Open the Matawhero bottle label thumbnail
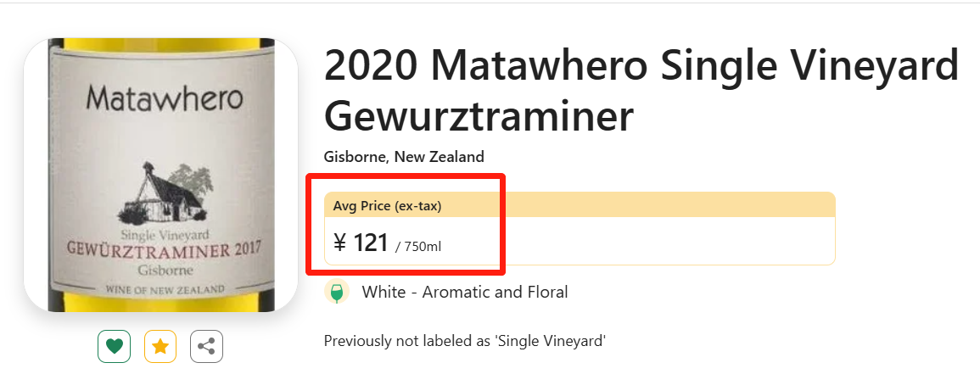Viewport: 980px width, 374px height. [161, 176]
